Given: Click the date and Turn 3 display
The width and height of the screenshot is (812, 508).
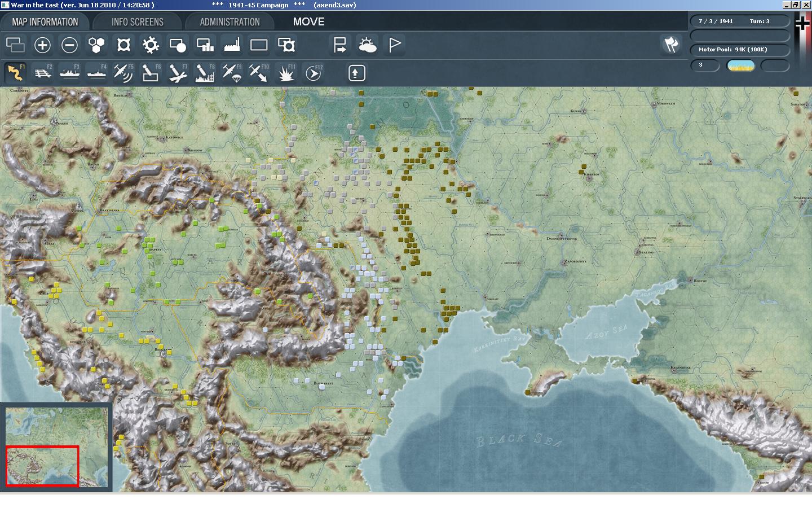Looking at the screenshot, I should tap(740, 21).
